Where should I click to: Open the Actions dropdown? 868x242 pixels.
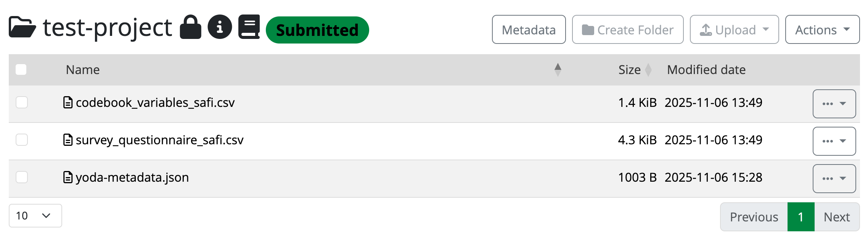[822, 29]
